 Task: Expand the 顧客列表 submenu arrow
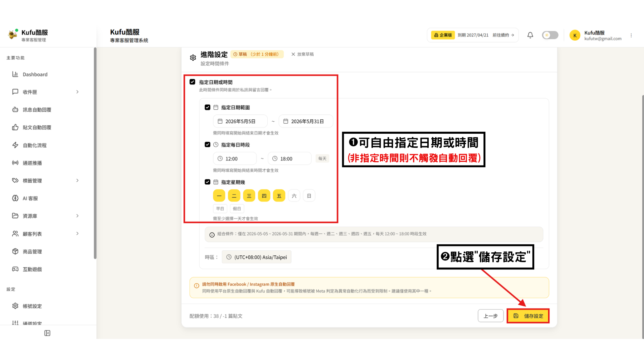[x=77, y=234]
